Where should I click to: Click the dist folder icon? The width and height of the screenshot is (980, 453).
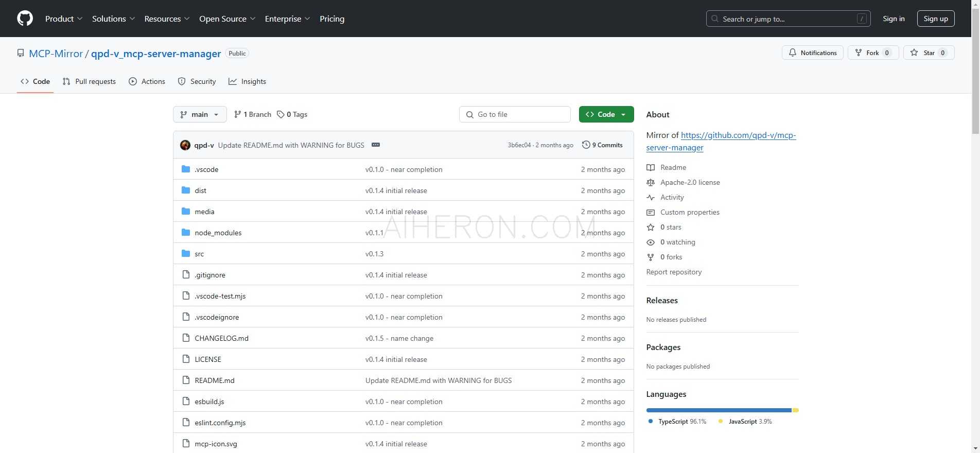tap(186, 190)
